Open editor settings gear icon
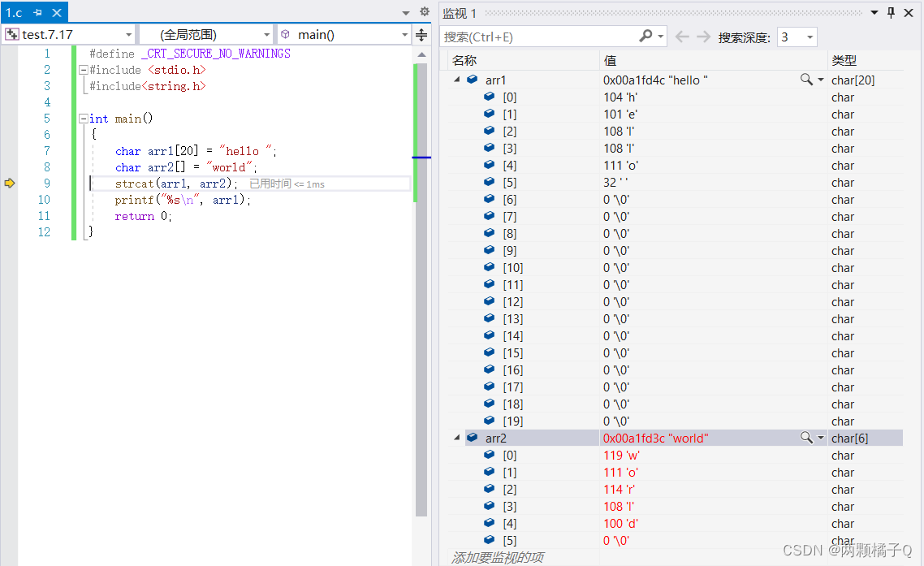Image resolution: width=924 pixels, height=566 pixels. [x=425, y=12]
